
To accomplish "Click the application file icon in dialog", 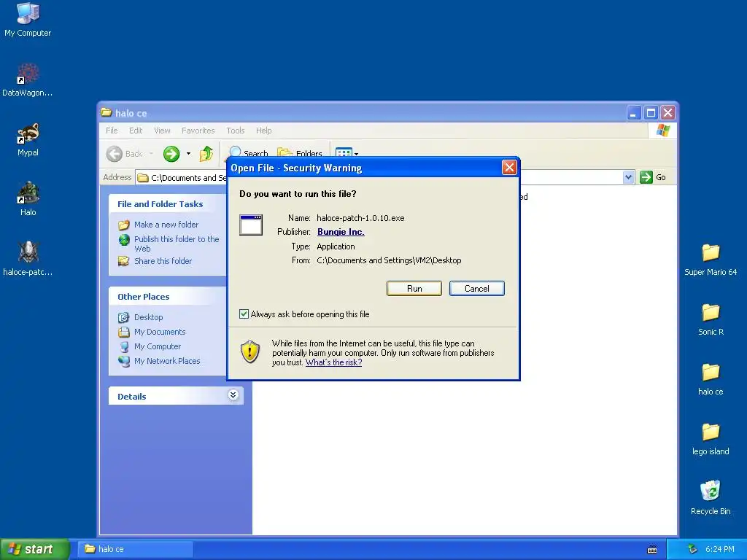I will tap(251, 225).
